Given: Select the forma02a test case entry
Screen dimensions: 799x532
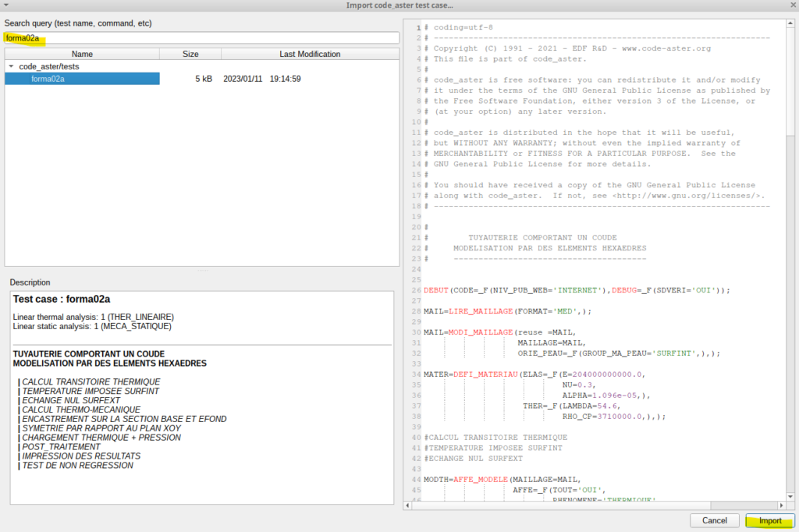Looking at the screenshot, I should [x=48, y=79].
